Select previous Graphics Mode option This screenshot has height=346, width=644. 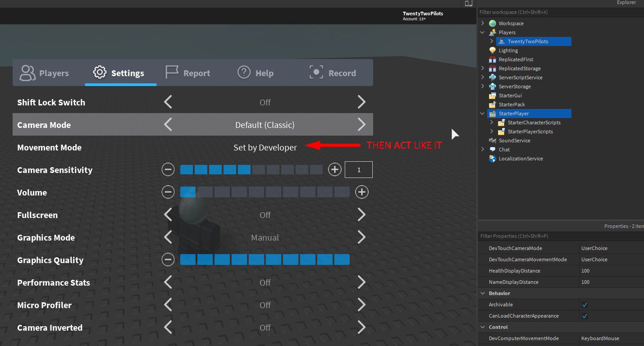click(x=168, y=237)
